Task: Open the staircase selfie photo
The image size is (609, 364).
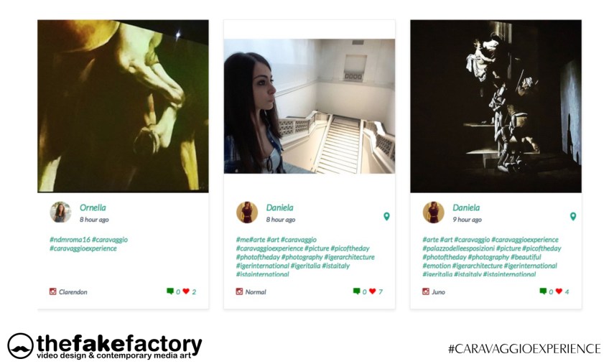Action: point(310,106)
